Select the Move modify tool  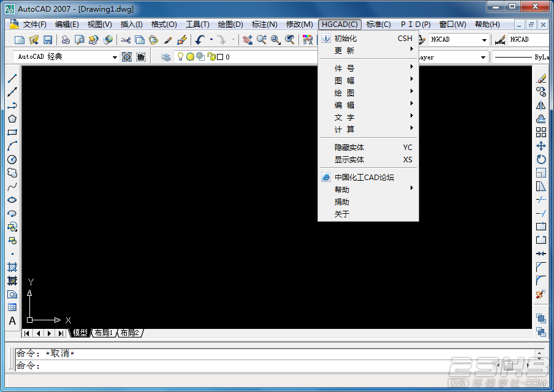pos(541,146)
